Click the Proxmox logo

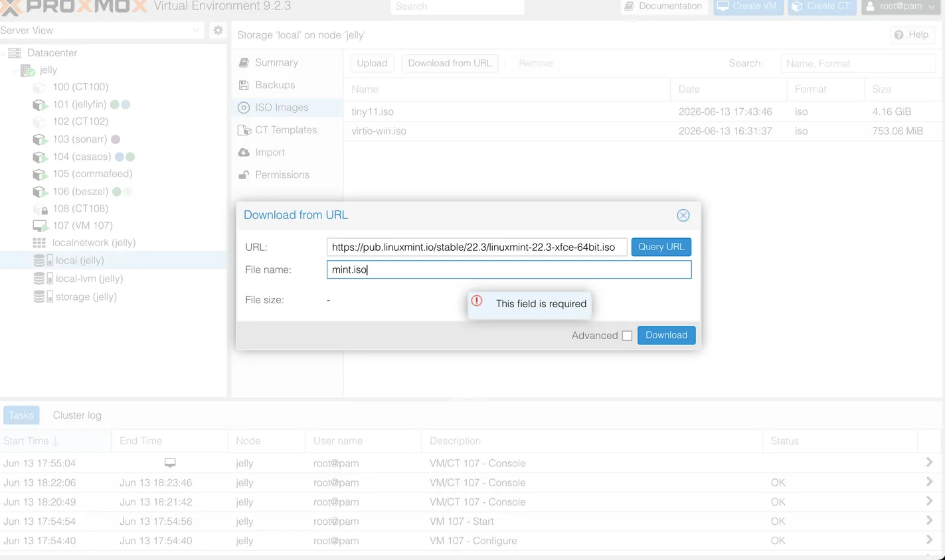coord(73,7)
